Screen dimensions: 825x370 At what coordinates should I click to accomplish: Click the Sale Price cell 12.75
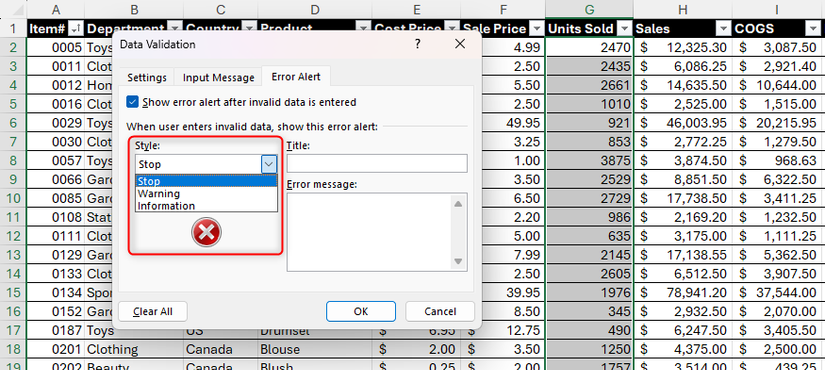click(502, 331)
